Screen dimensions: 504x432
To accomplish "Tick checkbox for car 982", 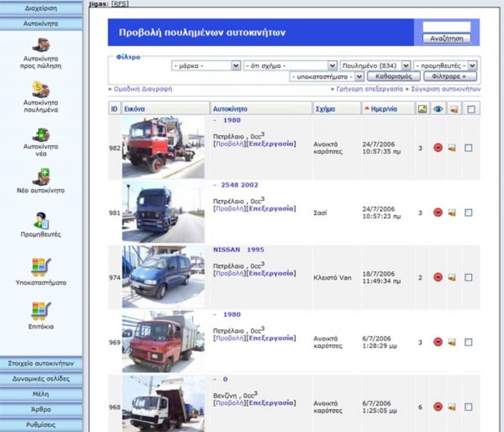I will (x=468, y=148).
